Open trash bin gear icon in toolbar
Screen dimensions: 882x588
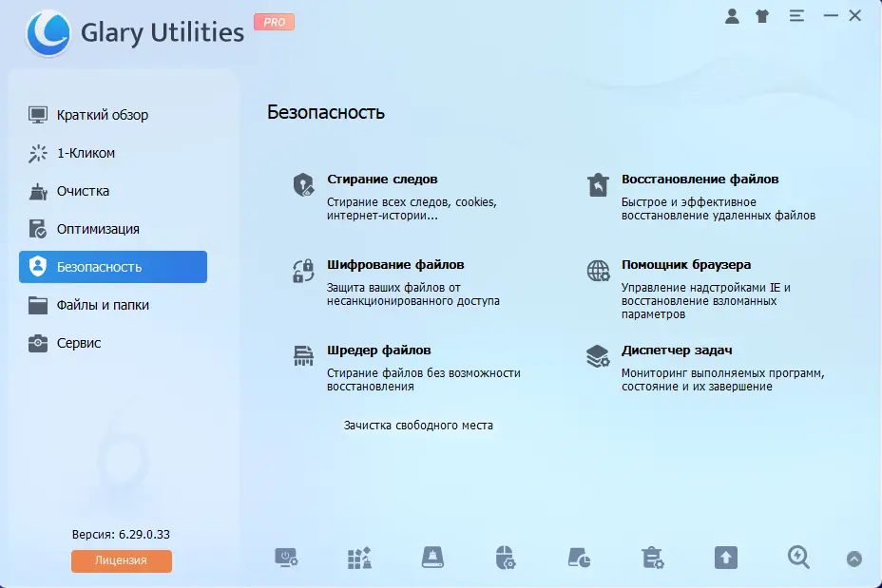tap(653, 558)
